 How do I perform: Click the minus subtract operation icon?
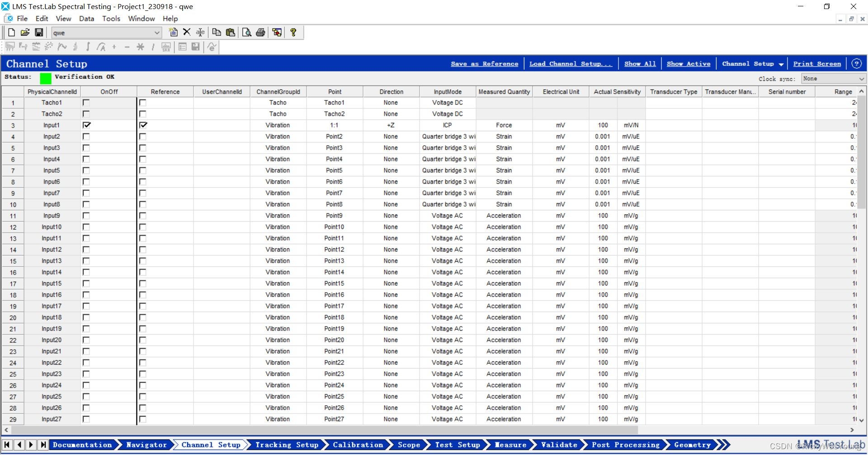pos(127,47)
